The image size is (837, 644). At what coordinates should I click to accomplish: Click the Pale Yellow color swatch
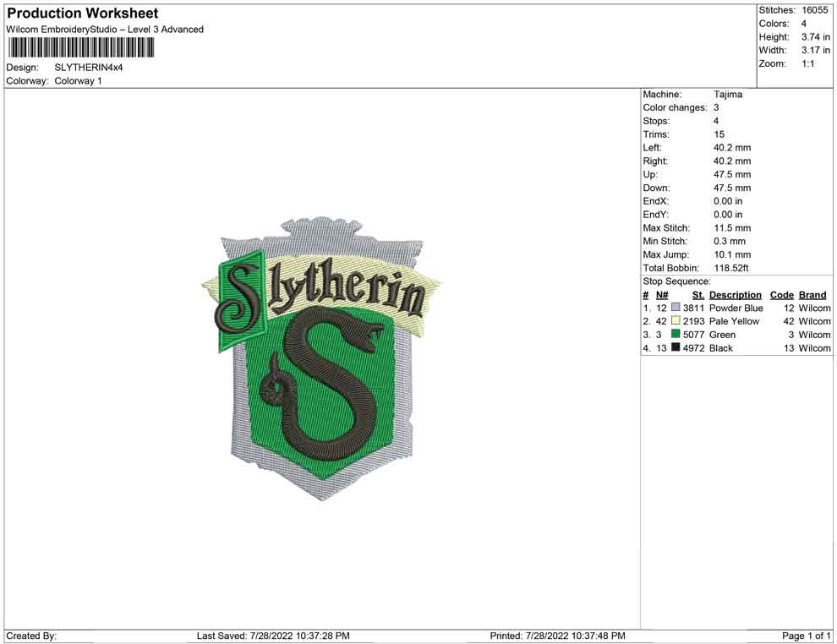point(676,321)
